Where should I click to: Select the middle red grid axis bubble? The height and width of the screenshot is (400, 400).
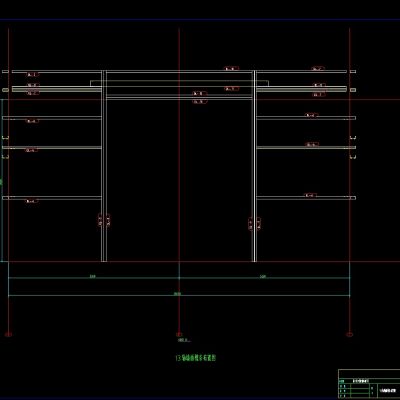[x=179, y=334]
